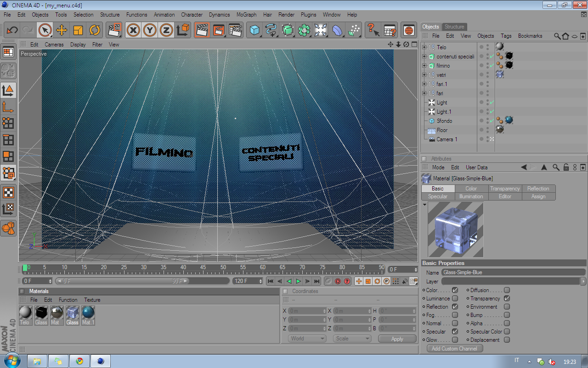Screen dimensions: 588x368
Task: Add a Cube primitive object
Action: 254,30
